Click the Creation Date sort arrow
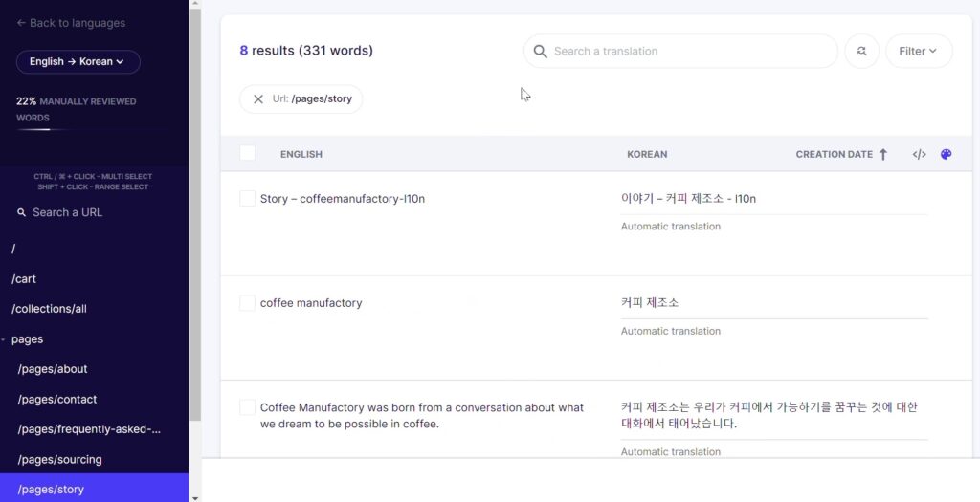 click(x=882, y=154)
